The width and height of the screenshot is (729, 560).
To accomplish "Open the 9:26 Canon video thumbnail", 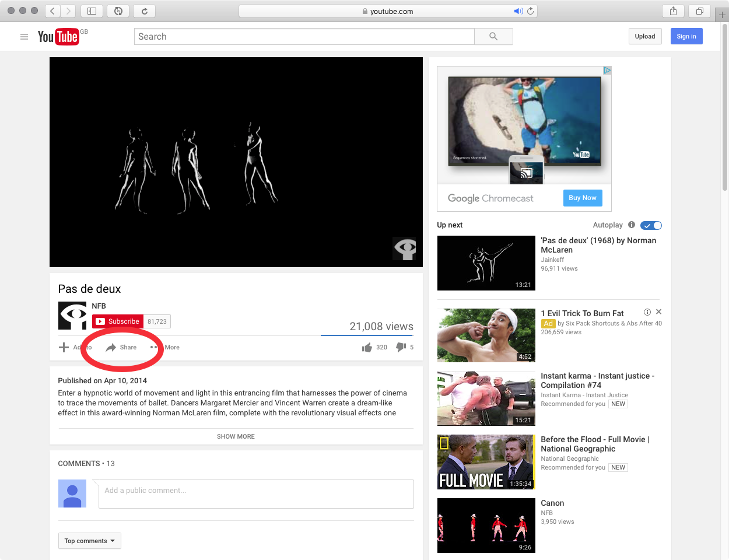I will pos(486,526).
